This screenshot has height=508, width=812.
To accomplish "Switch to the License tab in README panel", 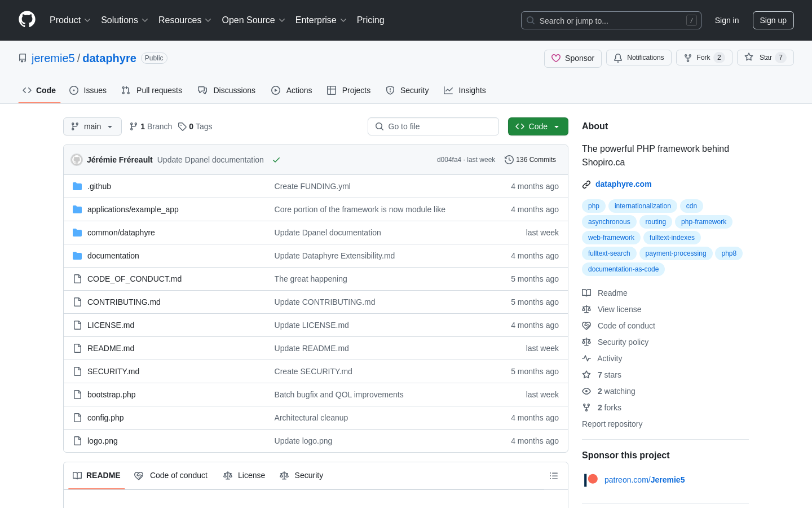I will [x=244, y=475].
